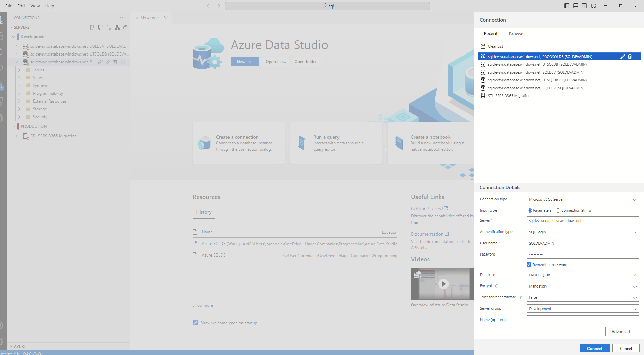Toggle the secondary side bar layout icon
The image size is (644, 355).
click(584, 6)
